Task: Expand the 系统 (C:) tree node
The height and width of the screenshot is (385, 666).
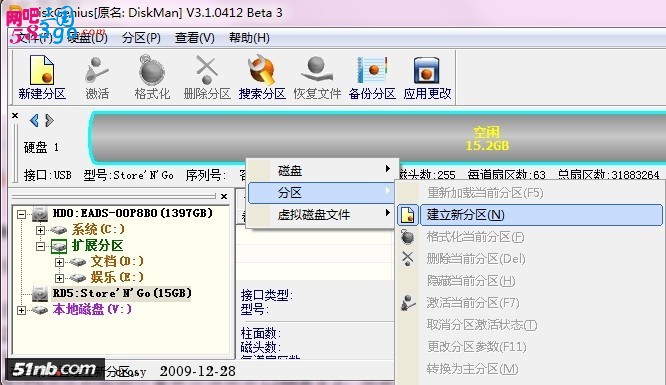Action: pyautogui.click(x=40, y=230)
